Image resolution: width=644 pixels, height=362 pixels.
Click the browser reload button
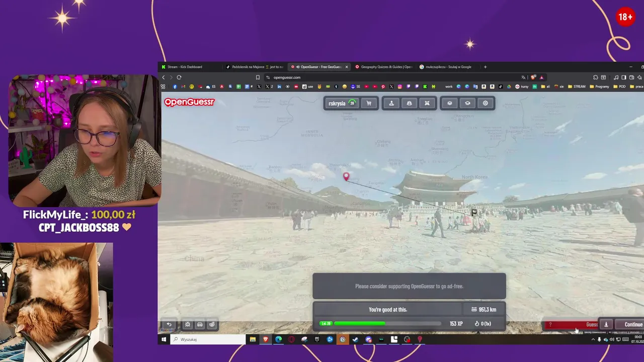[179, 77]
